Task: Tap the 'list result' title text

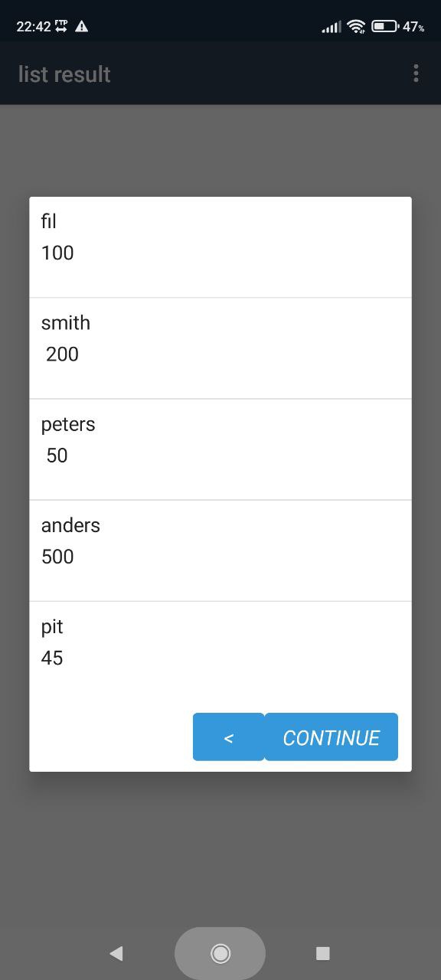Action: 64,74
